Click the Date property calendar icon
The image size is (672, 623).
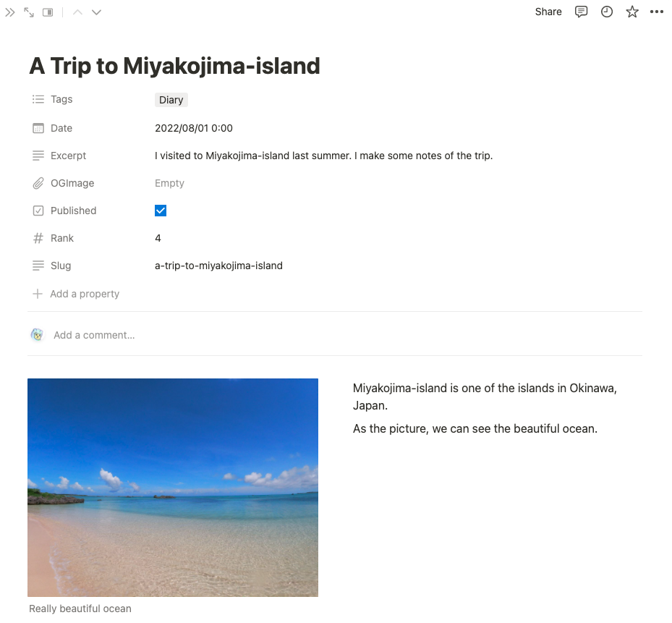[x=38, y=128]
